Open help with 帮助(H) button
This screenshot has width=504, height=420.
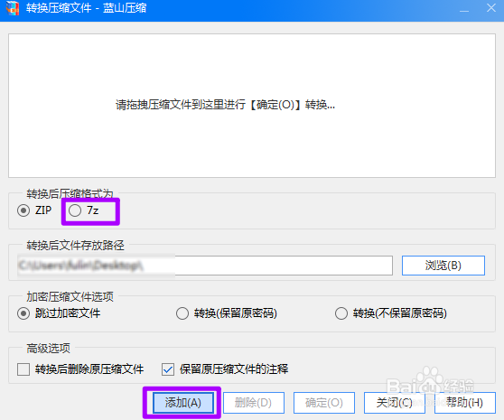coord(465,403)
